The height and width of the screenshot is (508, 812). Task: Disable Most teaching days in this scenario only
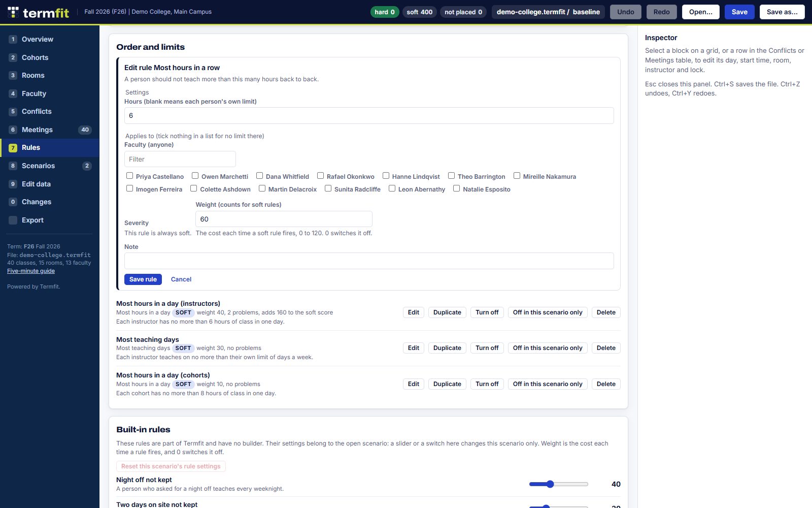(548, 348)
